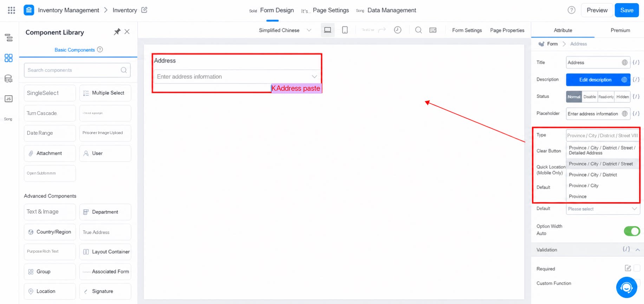Viewport: 644px width, 304px height.
Task: Open the JS sidebar icon
Action: (8, 99)
